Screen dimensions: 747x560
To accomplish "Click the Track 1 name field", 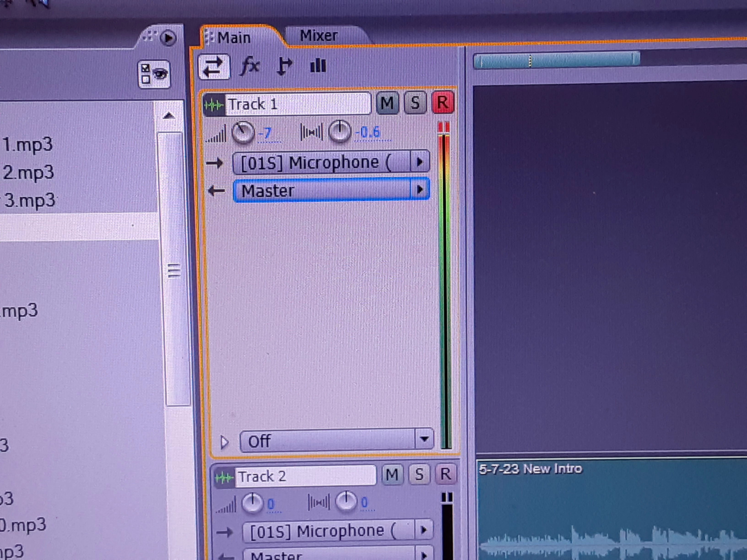I will (297, 104).
